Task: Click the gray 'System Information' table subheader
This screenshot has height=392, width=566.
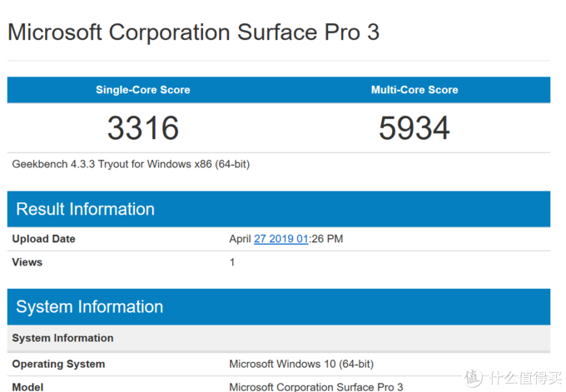Action: (x=279, y=338)
